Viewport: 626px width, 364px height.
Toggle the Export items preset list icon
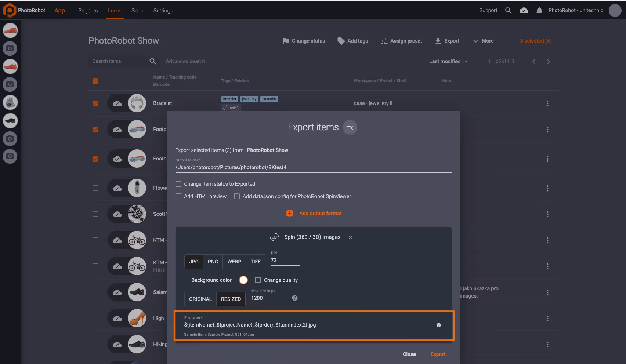pyautogui.click(x=350, y=128)
